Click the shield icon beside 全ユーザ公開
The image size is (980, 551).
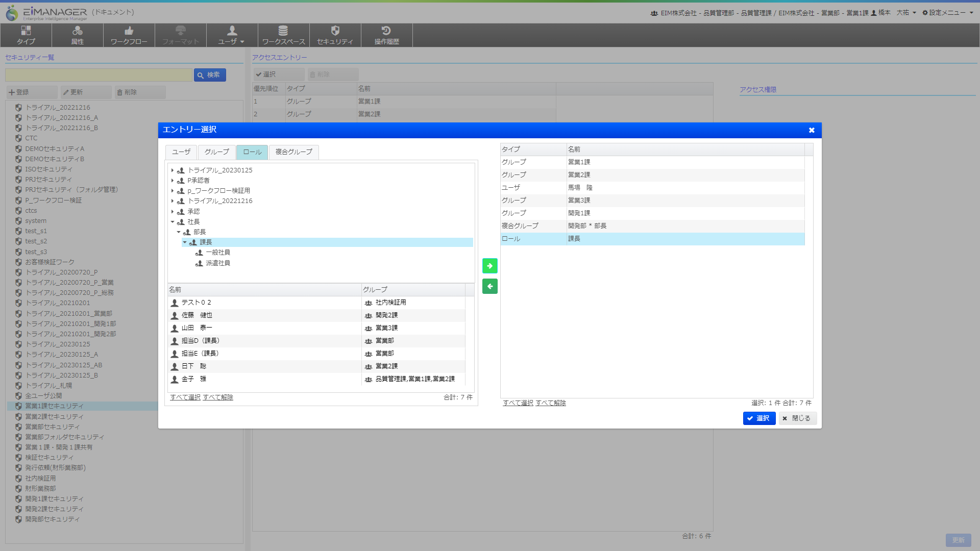click(18, 396)
